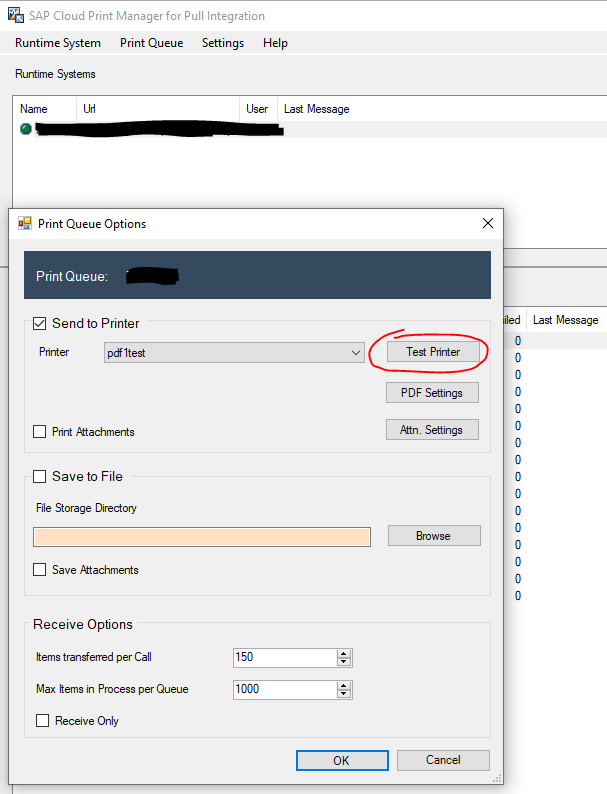
Task: Click the green status indicator in Runtime Systems
Action: 26,129
